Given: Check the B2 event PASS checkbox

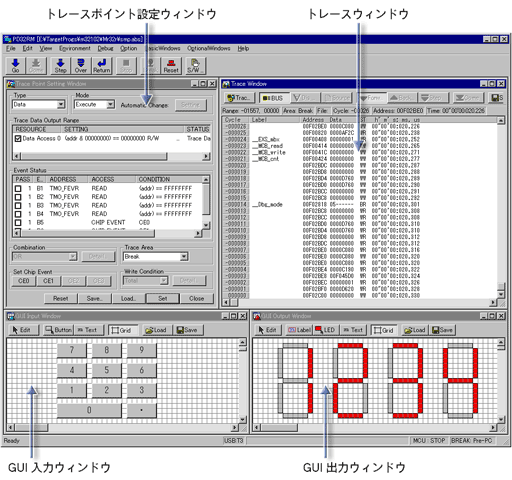Looking at the screenshot, I should coord(18,197).
